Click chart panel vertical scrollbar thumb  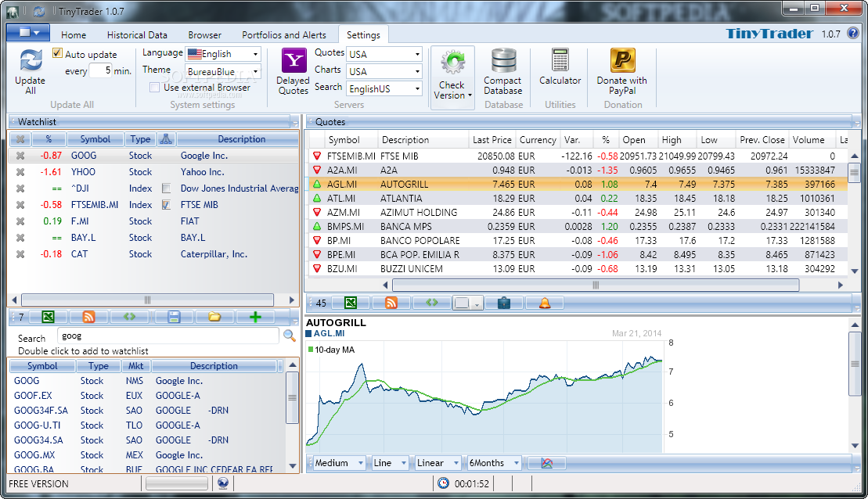(x=855, y=364)
